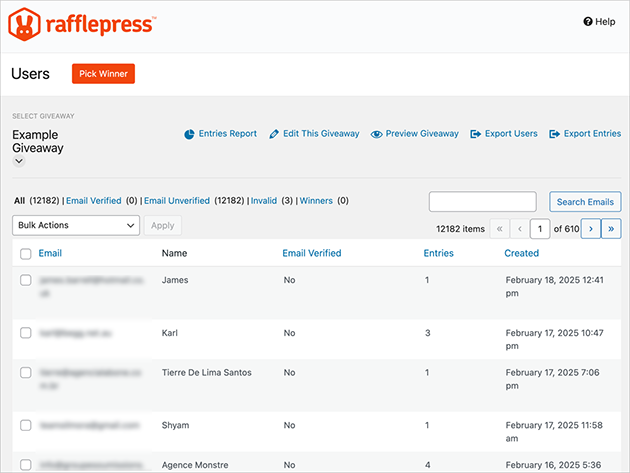Tick the Agence Monstre row checkbox
This screenshot has height=473, width=630.
pos(26,465)
